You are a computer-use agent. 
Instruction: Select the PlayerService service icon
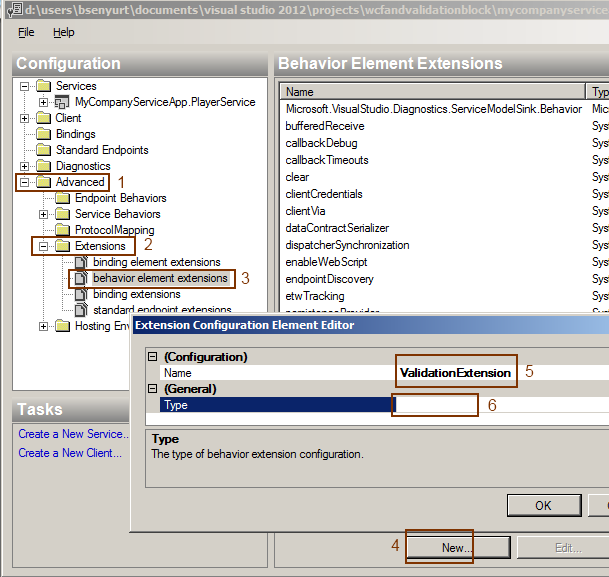point(62,102)
